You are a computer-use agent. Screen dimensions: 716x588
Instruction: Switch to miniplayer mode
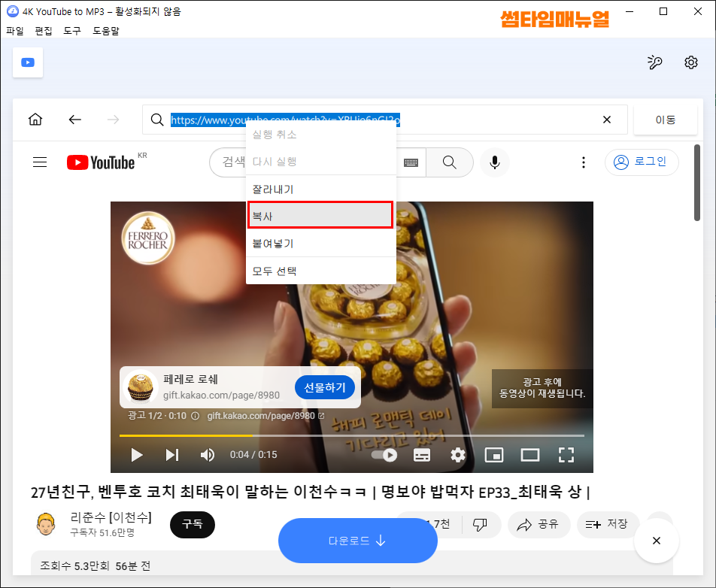494,455
